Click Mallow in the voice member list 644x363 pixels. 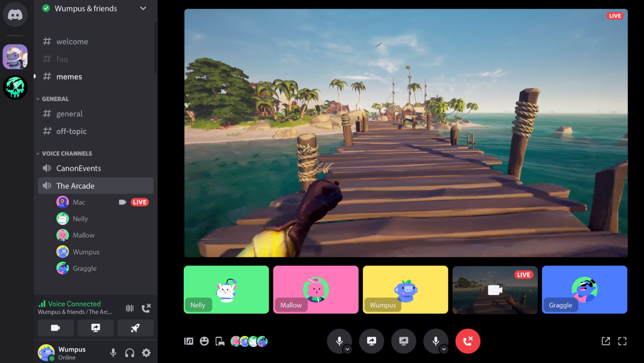(83, 235)
